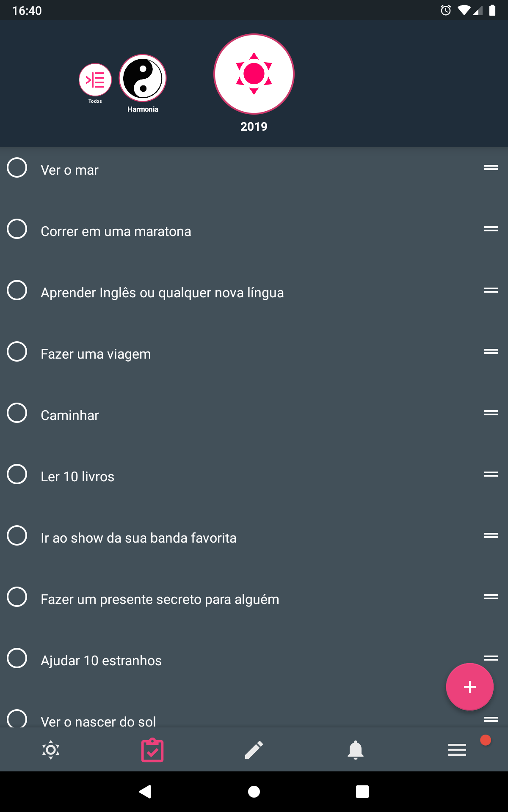508x812 pixels.
Task: Tap Android back navigation button
Action: (145, 791)
